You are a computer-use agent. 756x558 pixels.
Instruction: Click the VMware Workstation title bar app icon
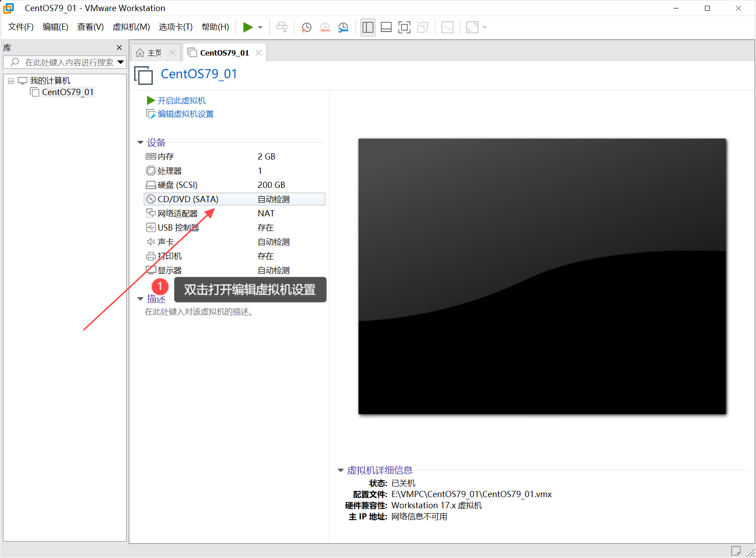(x=8, y=8)
